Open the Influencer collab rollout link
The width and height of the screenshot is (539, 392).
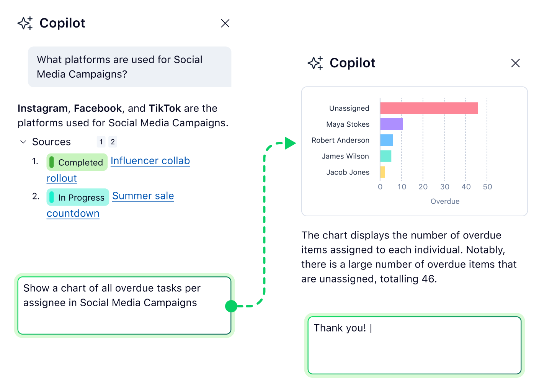150,161
